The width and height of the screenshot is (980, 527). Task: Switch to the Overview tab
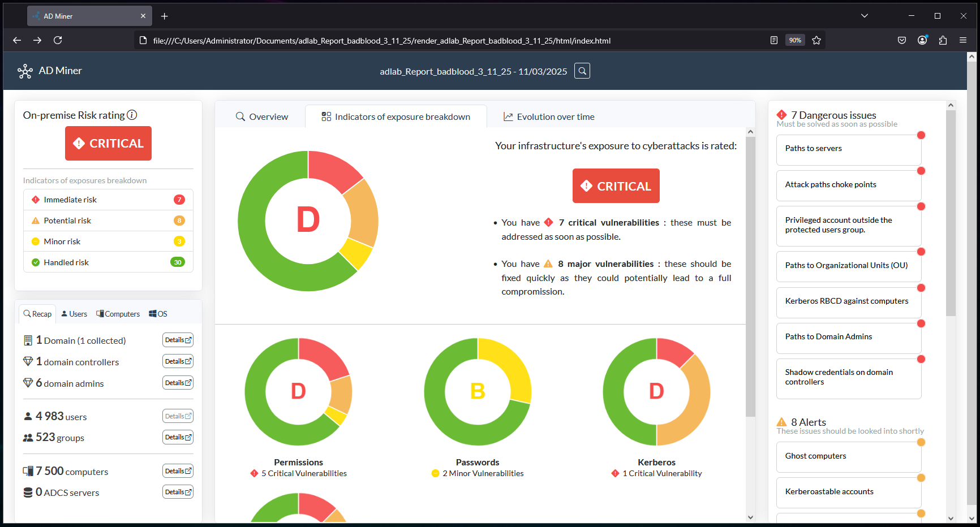pyautogui.click(x=261, y=116)
